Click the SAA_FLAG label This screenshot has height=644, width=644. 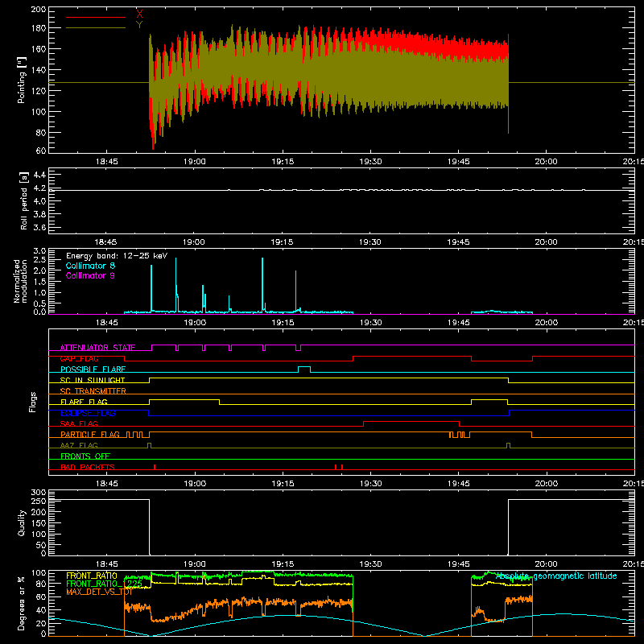[79, 423]
